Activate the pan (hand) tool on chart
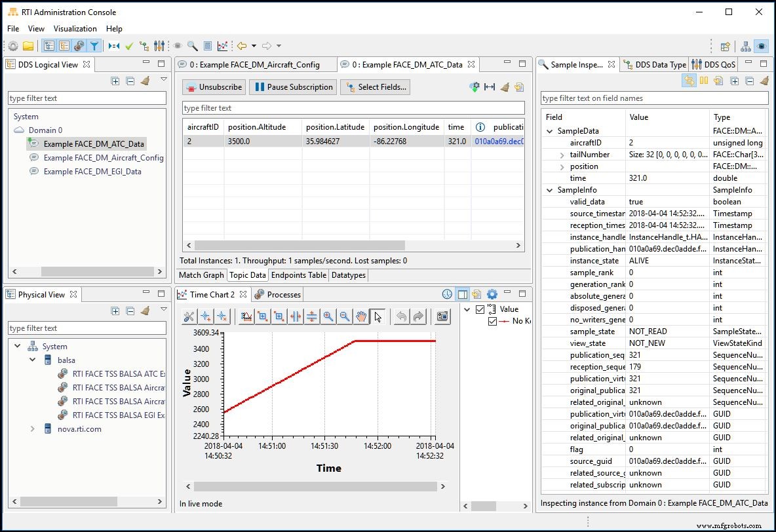 click(361, 316)
